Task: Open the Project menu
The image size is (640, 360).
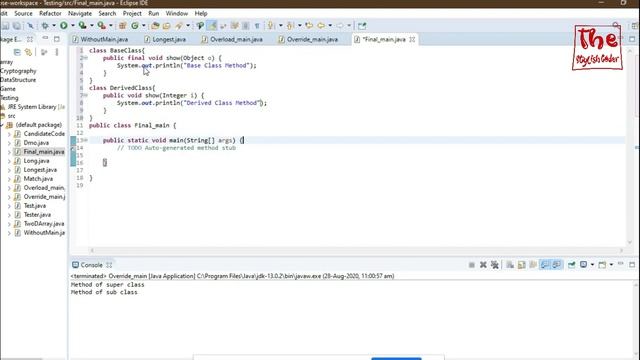Action: [x=132, y=13]
